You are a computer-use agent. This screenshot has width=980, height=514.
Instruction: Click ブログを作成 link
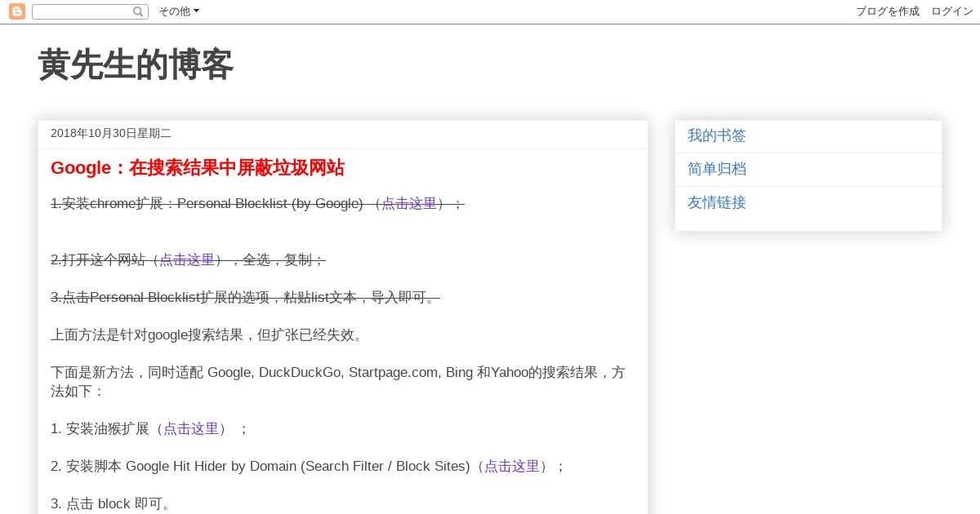(x=888, y=11)
